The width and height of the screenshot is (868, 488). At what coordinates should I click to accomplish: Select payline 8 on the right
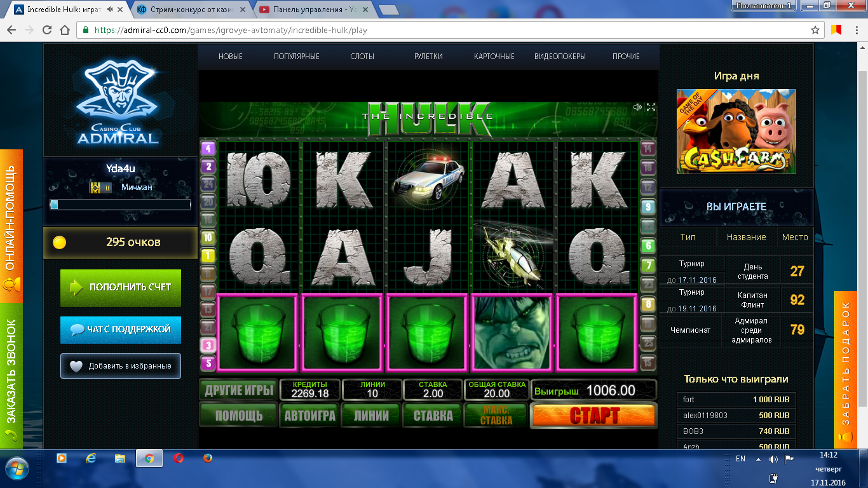648,304
